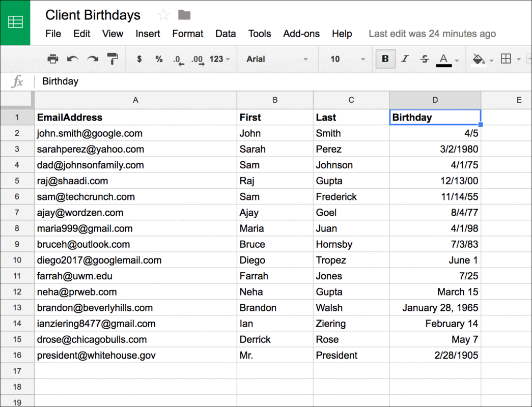Click the Print icon
The width and height of the screenshot is (532, 407).
pyautogui.click(x=52, y=59)
